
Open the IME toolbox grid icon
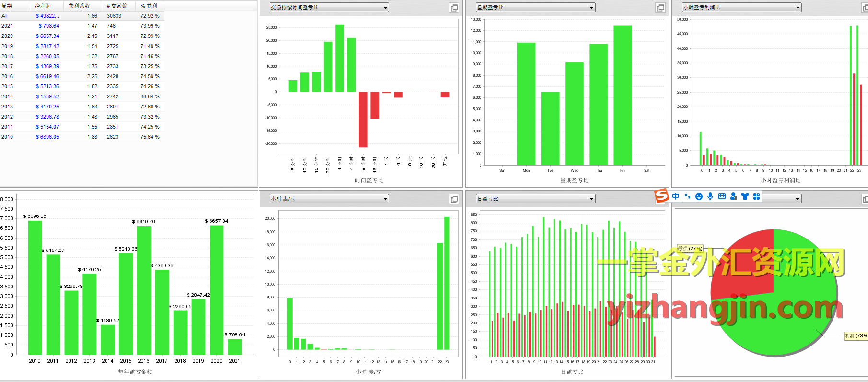click(756, 196)
